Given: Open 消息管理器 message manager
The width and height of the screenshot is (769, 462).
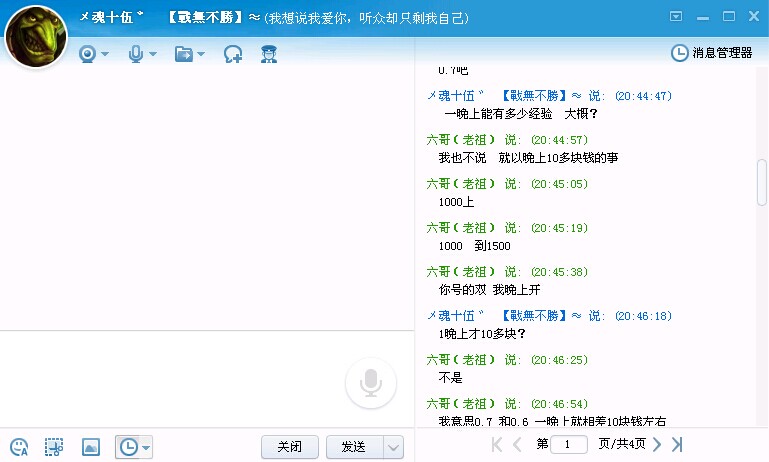Looking at the screenshot, I should (711, 53).
